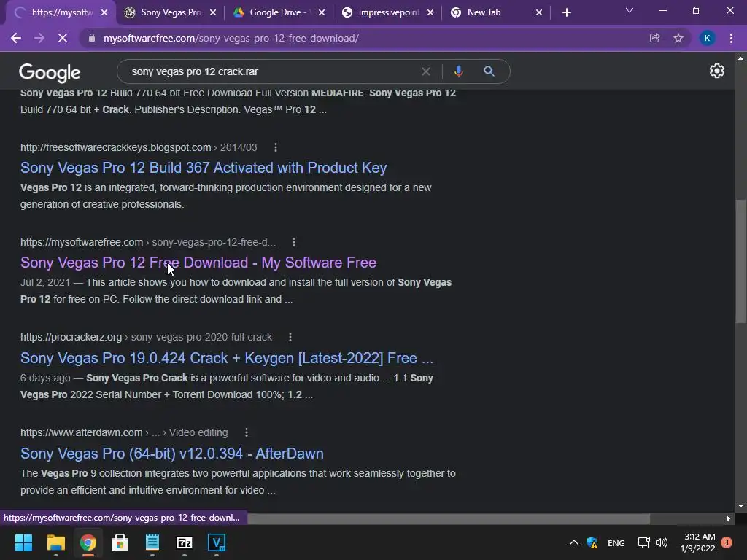
Task: Click the scroll down arrow
Action: [740, 506]
